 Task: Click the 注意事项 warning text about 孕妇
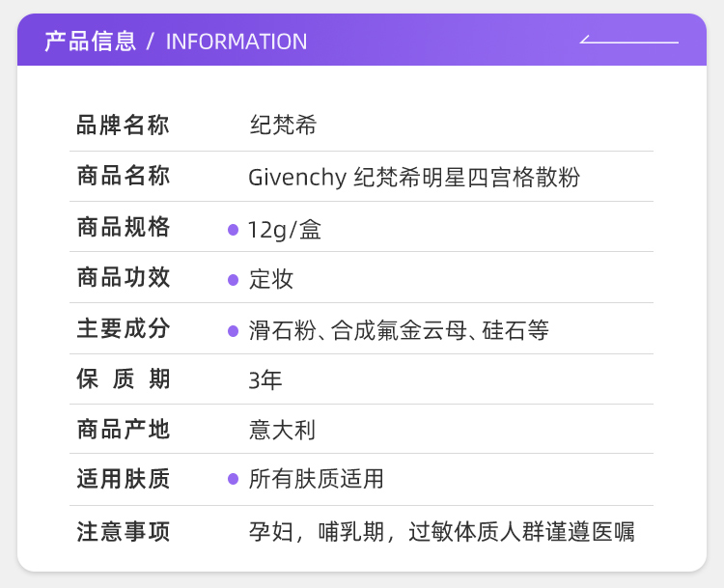click(x=441, y=531)
